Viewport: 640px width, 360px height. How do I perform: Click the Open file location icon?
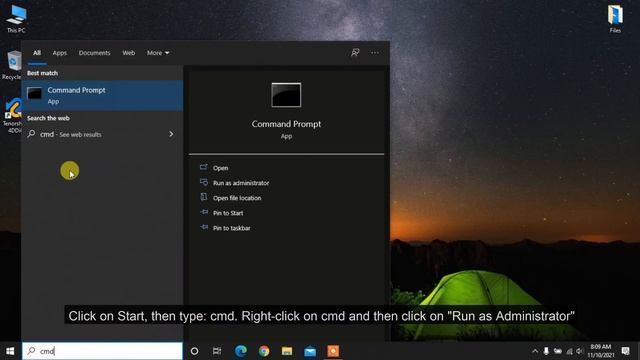pyautogui.click(x=204, y=197)
